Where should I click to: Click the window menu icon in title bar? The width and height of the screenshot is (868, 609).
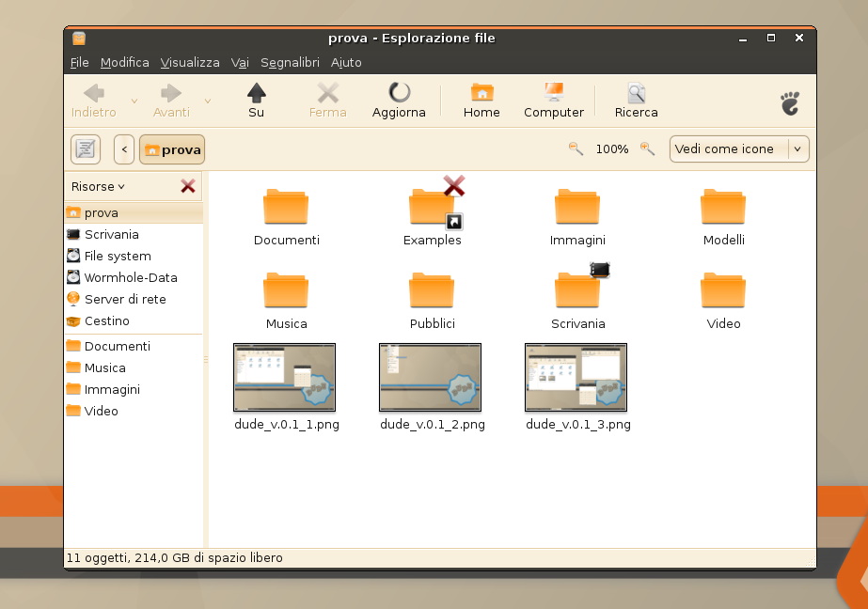[x=79, y=39]
